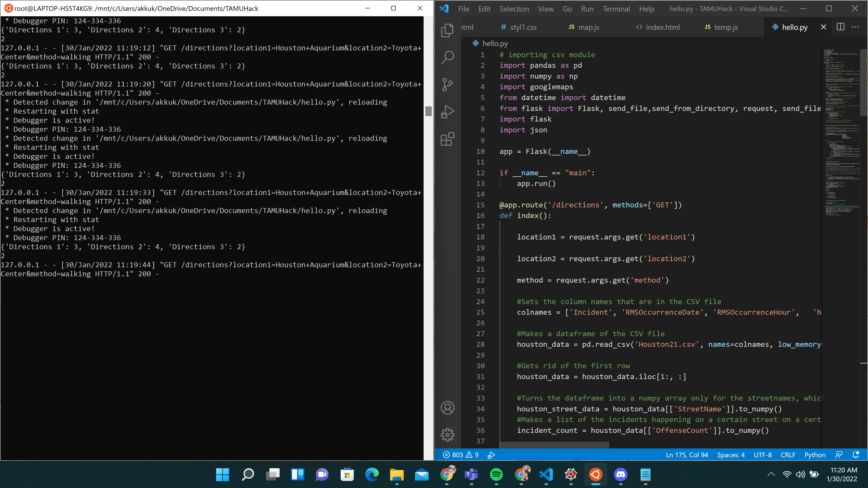Open the Manage gear icon
This screenshot has height=488, width=868.
click(447, 435)
